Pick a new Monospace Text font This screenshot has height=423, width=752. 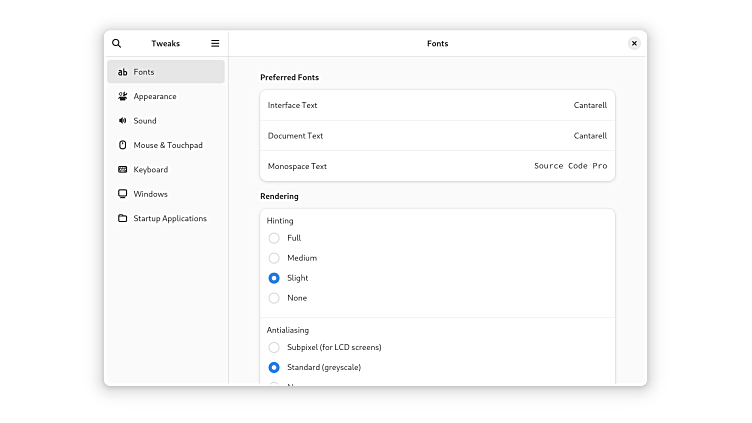(437, 166)
